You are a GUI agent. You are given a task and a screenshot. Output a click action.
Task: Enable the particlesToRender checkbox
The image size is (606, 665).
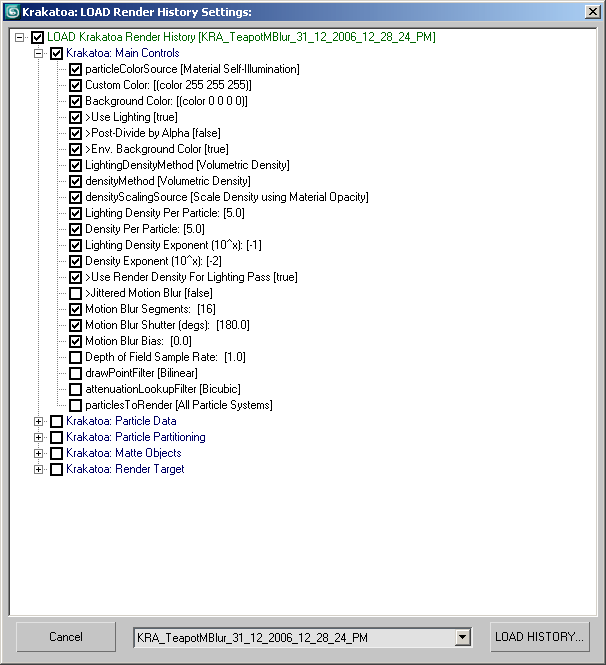point(75,405)
